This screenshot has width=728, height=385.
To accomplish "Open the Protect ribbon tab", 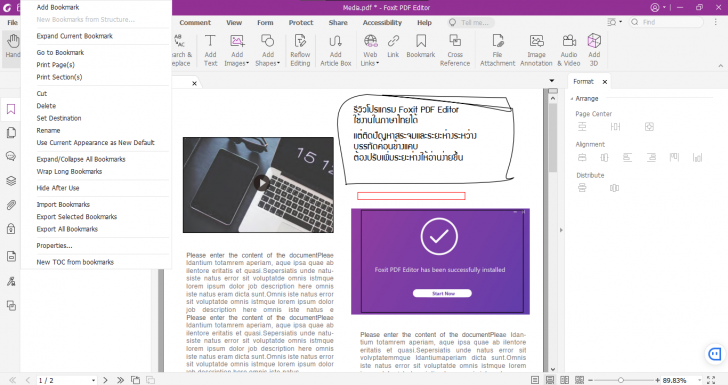I will (x=301, y=22).
